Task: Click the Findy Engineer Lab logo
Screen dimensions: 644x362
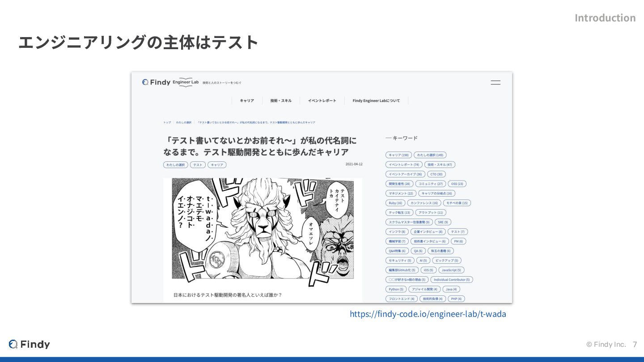Action: tap(170, 82)
